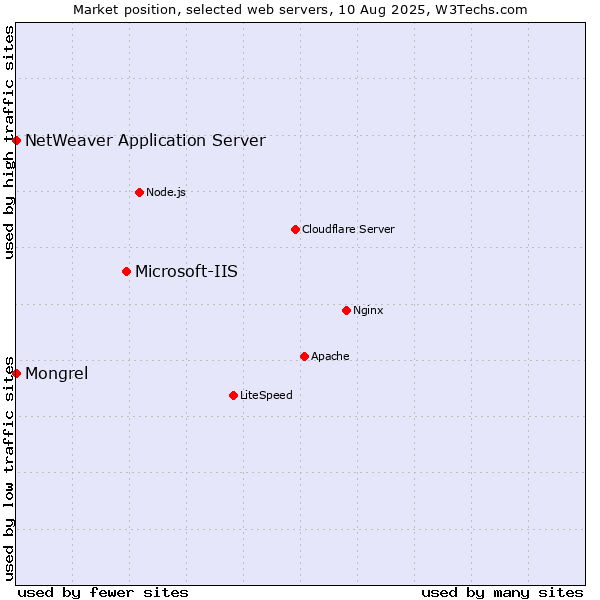Image resolution: width=600 pixels, height=600 pixels.
Task: Click the 'used by high traffic sites' label
Action: pos(8,142)
